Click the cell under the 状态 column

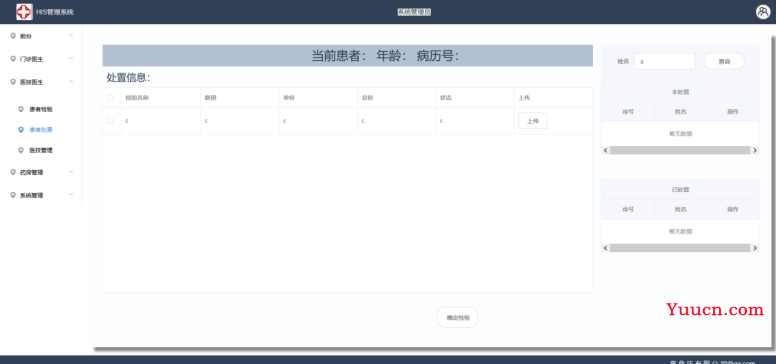click(475, 121)
